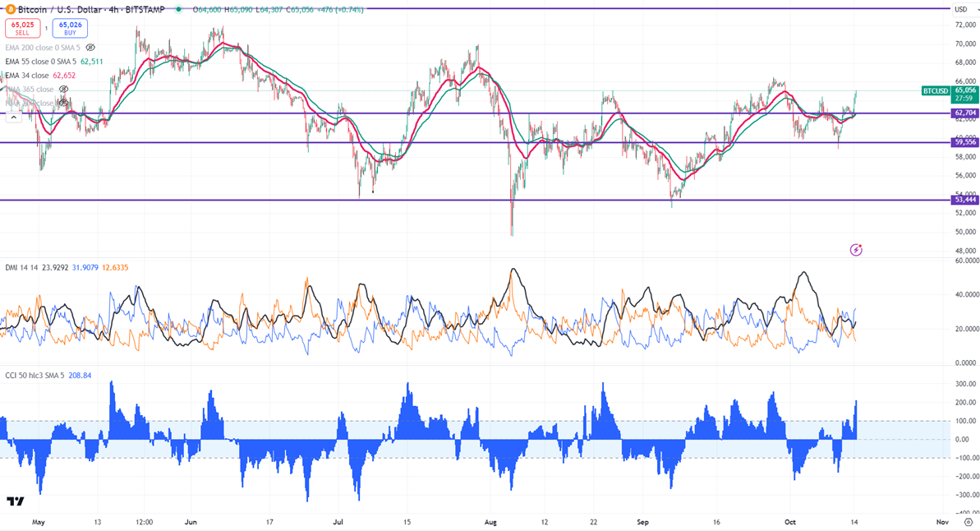Select the 53,444 horizontal line price label
This screenshot has height=531, width=980.
pyautogui.click(x=964, y=200)
